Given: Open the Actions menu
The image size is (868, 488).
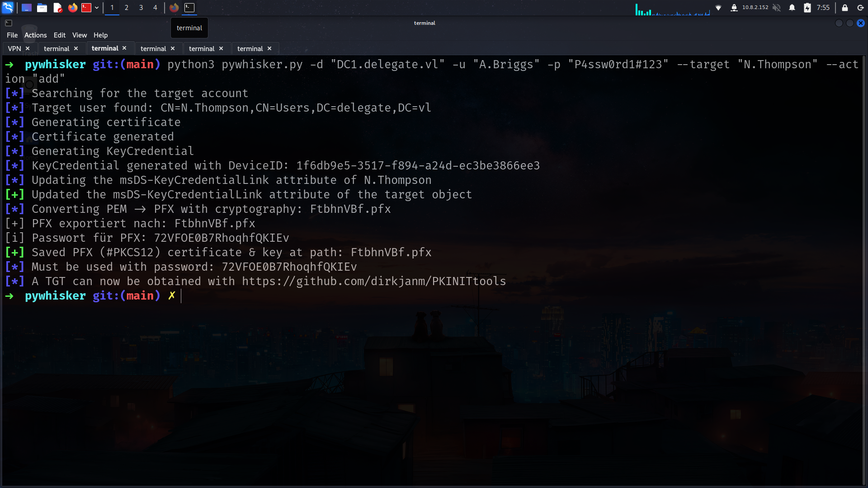Looking at the screenshot, I should (35, 35).
